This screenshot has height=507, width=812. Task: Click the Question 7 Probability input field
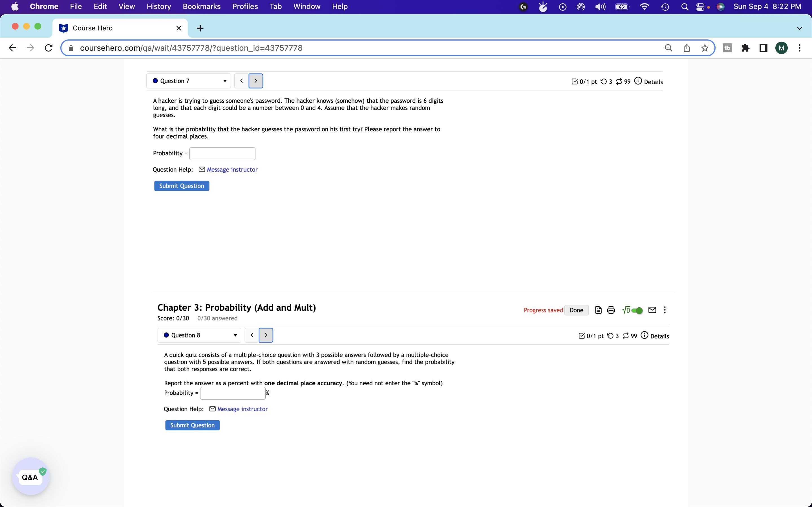click(x=222, y=154)
